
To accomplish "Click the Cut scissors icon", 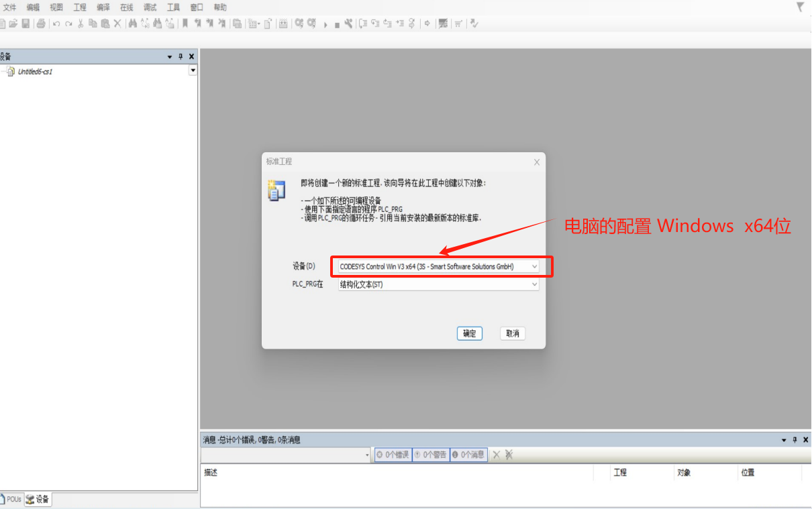I will [81, 23].
